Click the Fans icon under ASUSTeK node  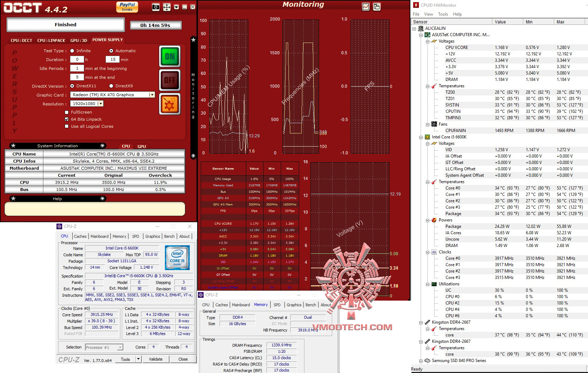coord(434,124)
